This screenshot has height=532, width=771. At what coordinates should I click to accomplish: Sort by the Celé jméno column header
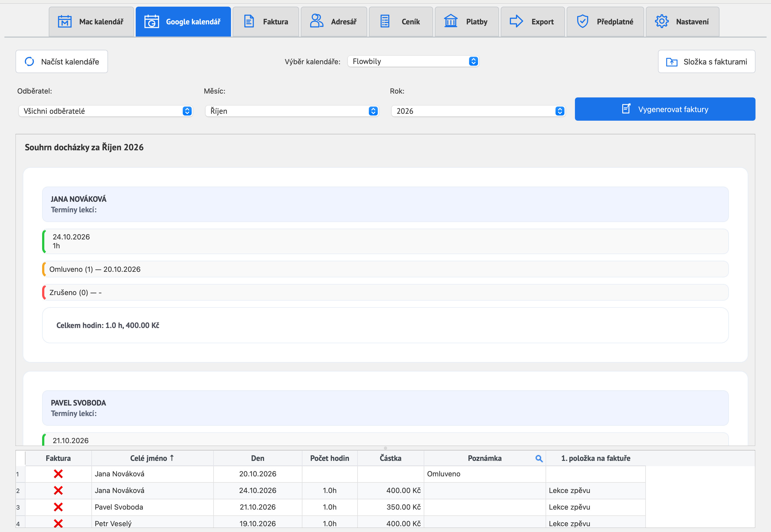(x=152, y=458)
